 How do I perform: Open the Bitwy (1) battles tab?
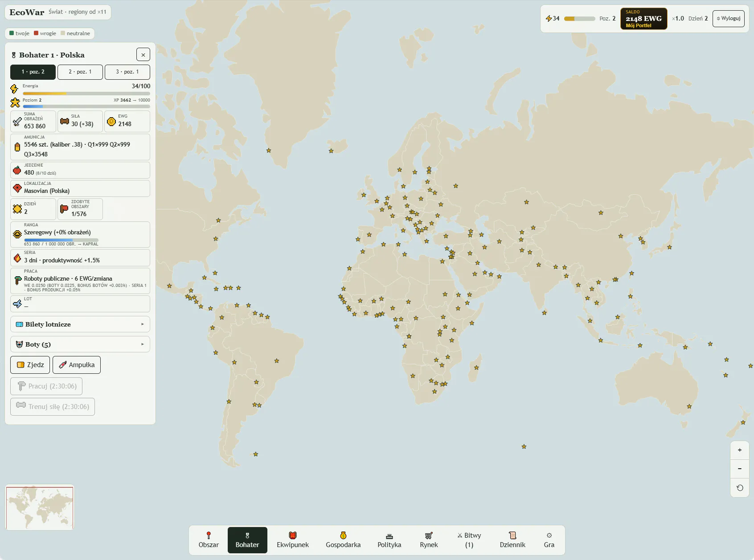(469, 540)
